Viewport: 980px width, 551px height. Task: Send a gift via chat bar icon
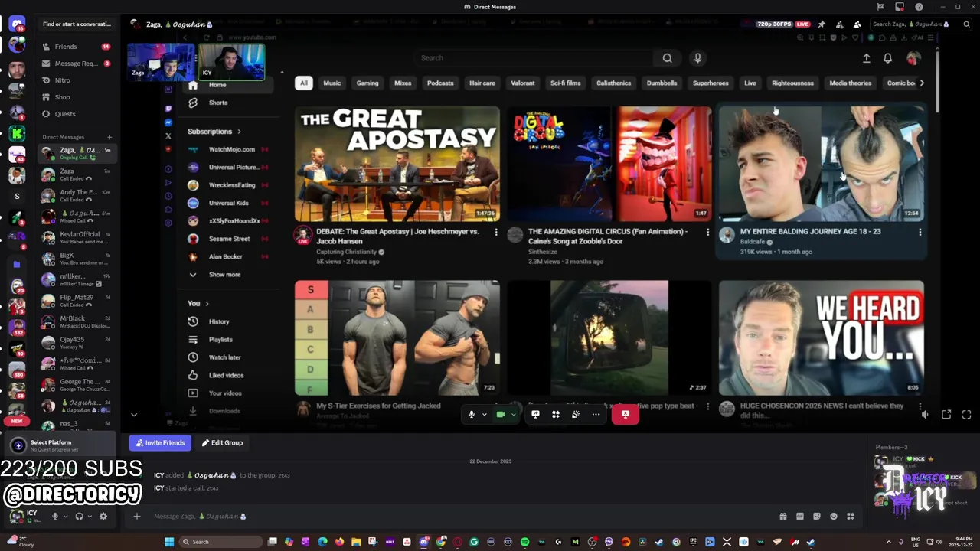(782, 517)
